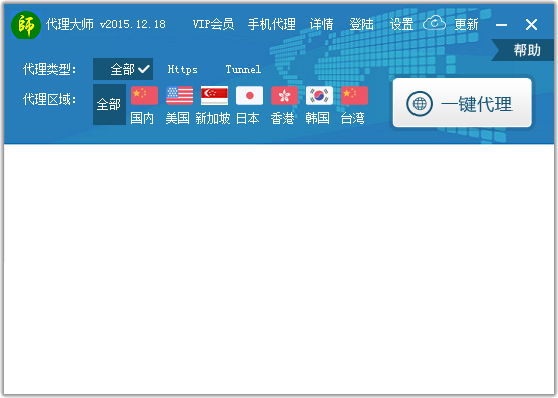558x398 pixels.
Task: Close the 代理大师 window
Action: [x=531, y=25]
